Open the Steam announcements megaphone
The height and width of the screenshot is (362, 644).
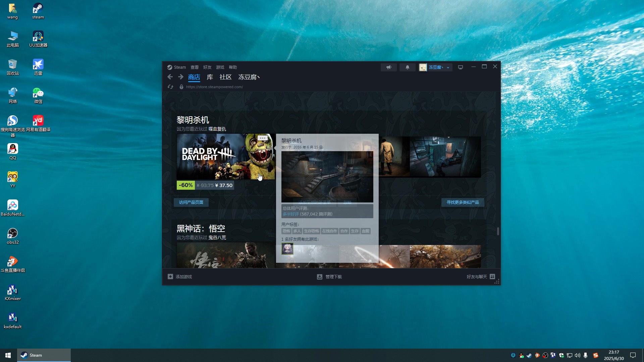click(389, 67)
